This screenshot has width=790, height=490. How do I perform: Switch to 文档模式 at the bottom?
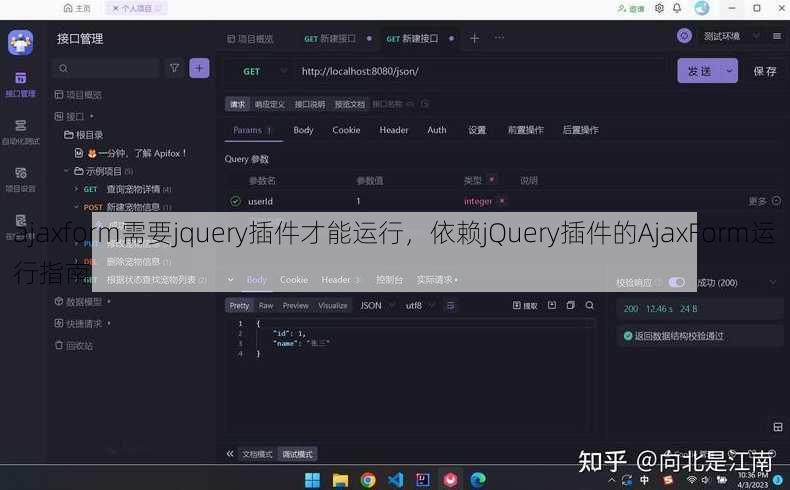(257, 454)
